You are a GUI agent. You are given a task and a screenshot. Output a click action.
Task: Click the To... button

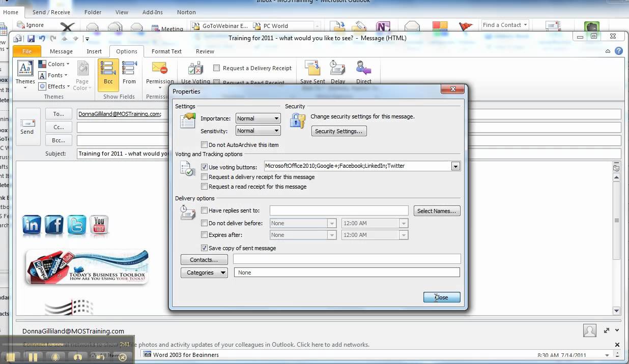(59, 114)
